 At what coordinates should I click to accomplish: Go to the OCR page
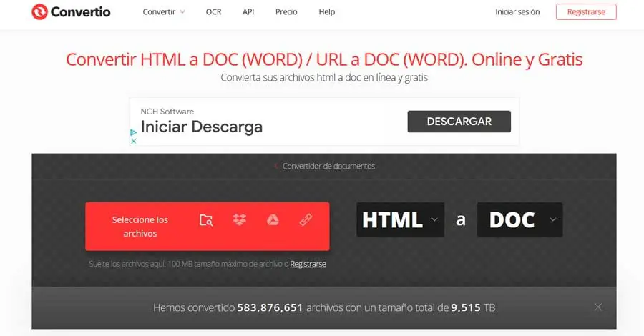(213, 12)
